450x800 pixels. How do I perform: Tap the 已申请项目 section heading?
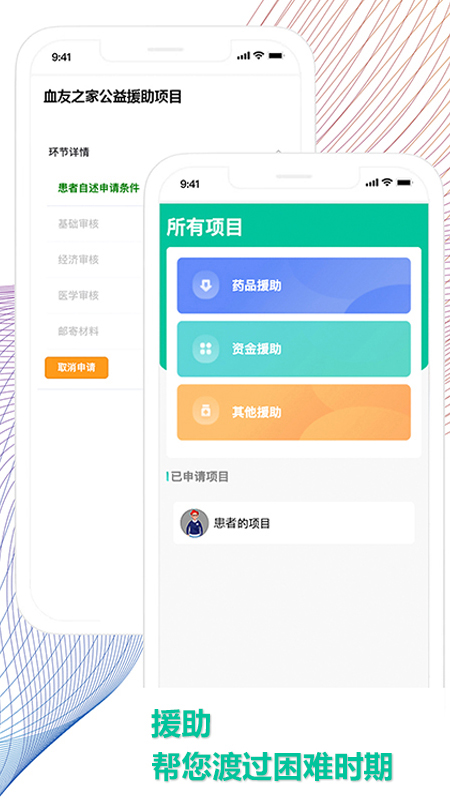click(199, 477)
